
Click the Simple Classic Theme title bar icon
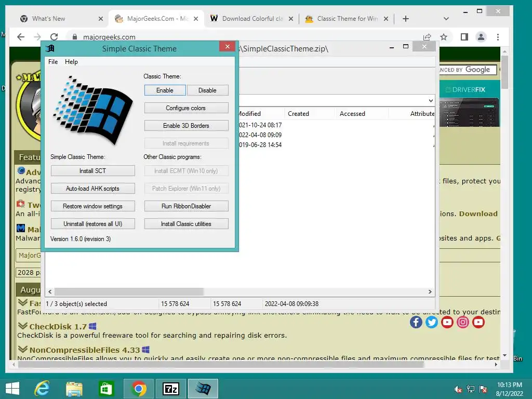(x=50, y=48)
